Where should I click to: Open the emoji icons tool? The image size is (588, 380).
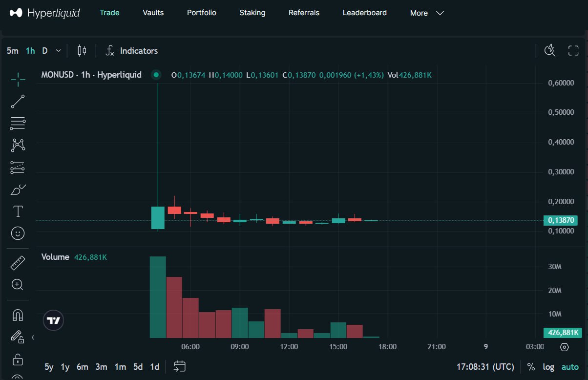point(18,233)
